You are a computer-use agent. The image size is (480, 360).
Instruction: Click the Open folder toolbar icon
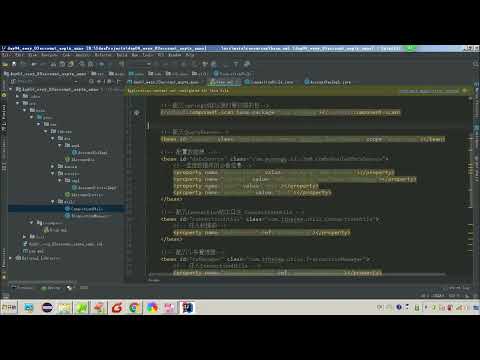[5, 64]
